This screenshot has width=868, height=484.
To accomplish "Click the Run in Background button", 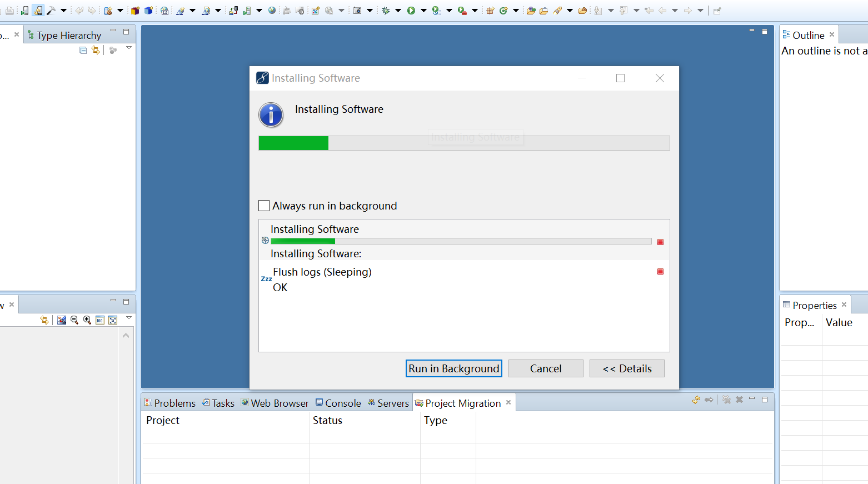I will (453, 368).
